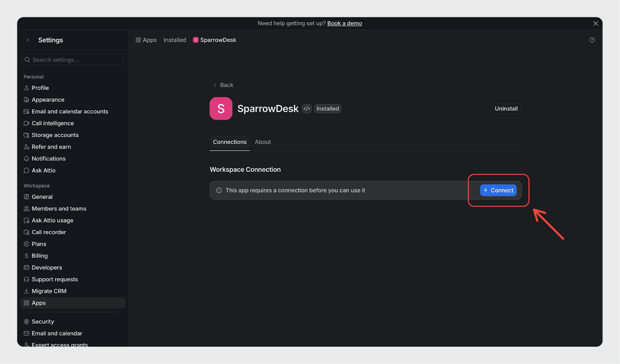Image resolution: width=620 pixels, height=364 pixels.
Task: Click the help question mark icon
Action: pyautogui.click(x=592, y=40)
